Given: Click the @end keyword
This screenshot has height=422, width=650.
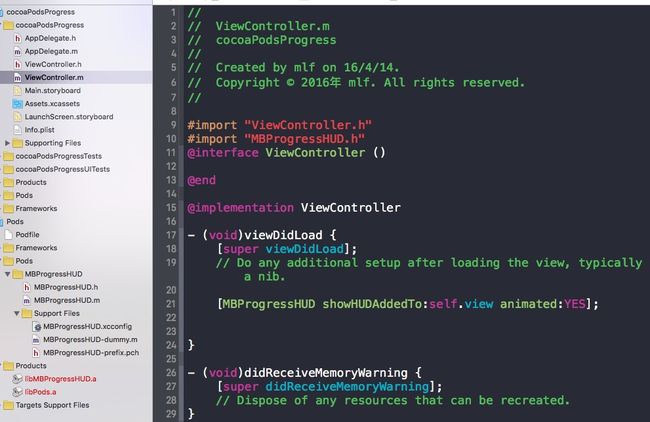Looking at the screenshot, I should click(x=201, y=180).
